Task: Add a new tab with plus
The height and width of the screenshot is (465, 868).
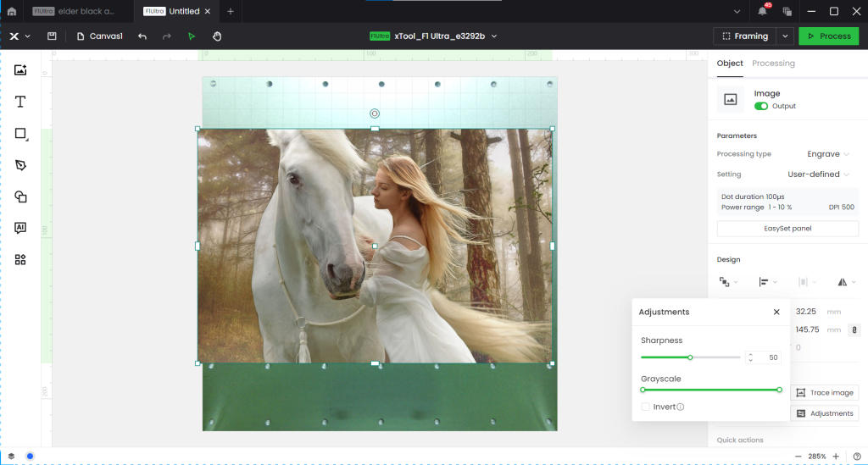Action: coord(231,11)
